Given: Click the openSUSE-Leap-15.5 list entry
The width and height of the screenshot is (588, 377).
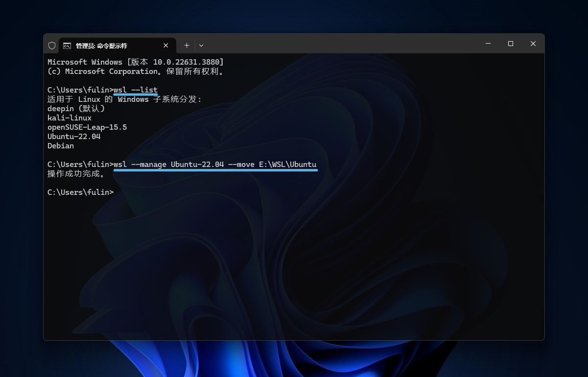Looking at the screenshot, I should [87, 127].
